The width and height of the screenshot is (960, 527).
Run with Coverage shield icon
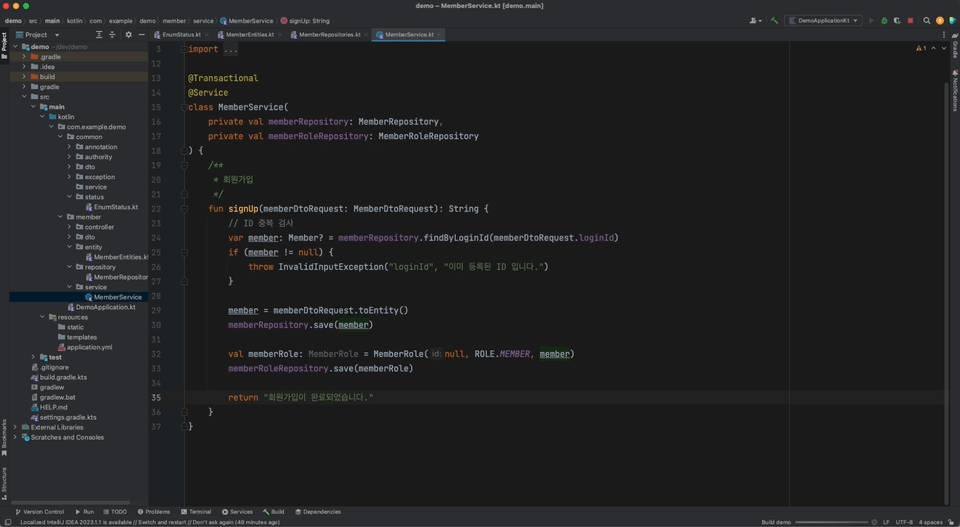click(x=897, y=20)
